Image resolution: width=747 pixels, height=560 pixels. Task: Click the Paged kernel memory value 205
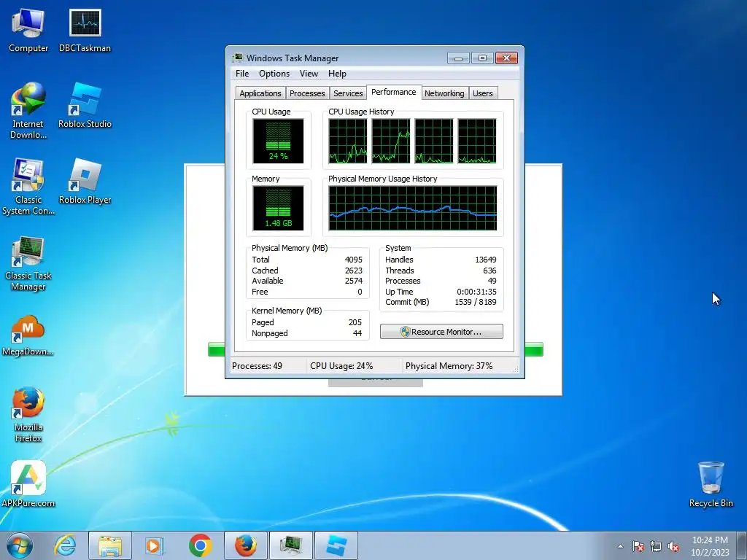pos(355,322)
